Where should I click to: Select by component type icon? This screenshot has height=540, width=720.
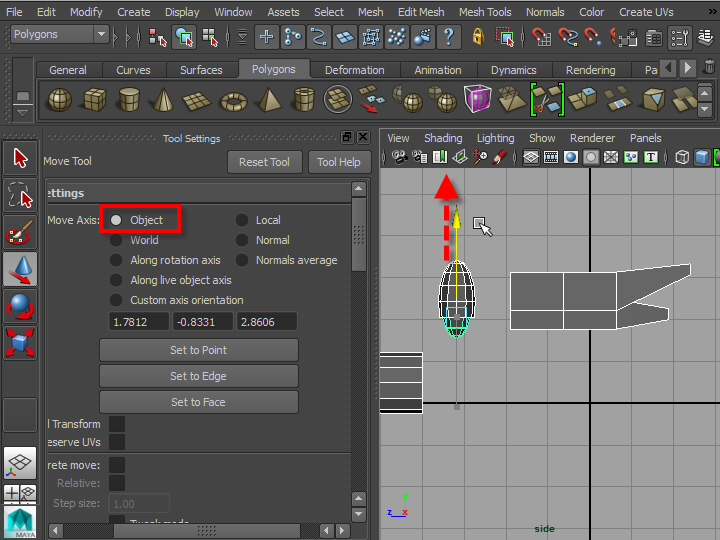(x=210, y=37)
